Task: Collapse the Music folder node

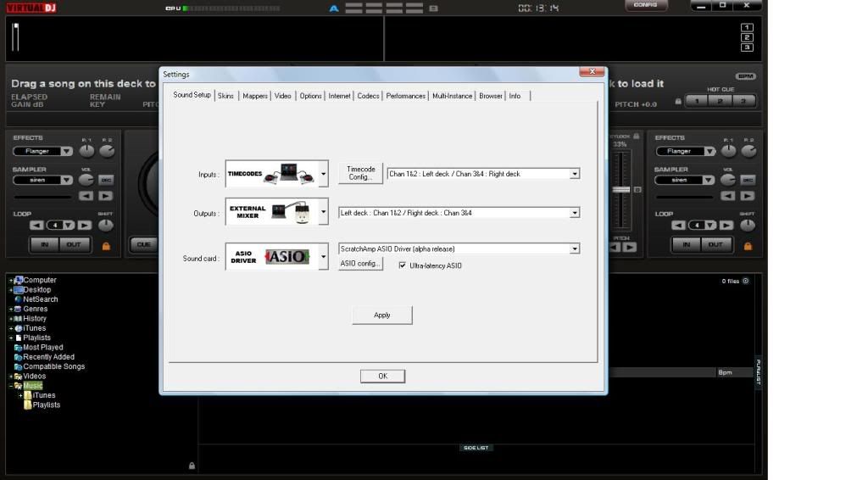Action: (10, 386)
